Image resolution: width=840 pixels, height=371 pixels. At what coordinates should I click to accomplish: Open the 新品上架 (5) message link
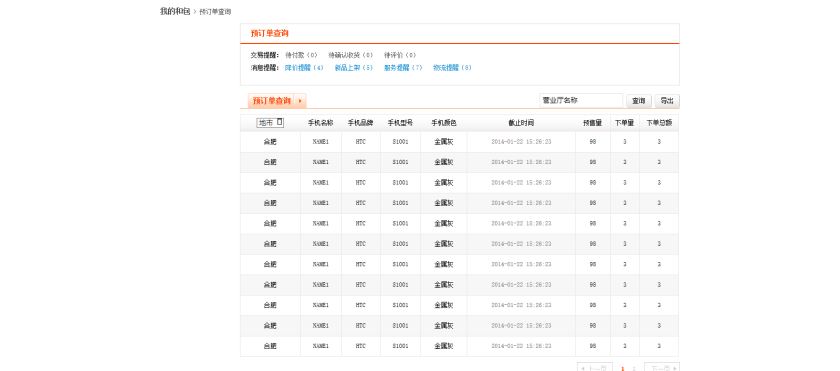point(354,68)
